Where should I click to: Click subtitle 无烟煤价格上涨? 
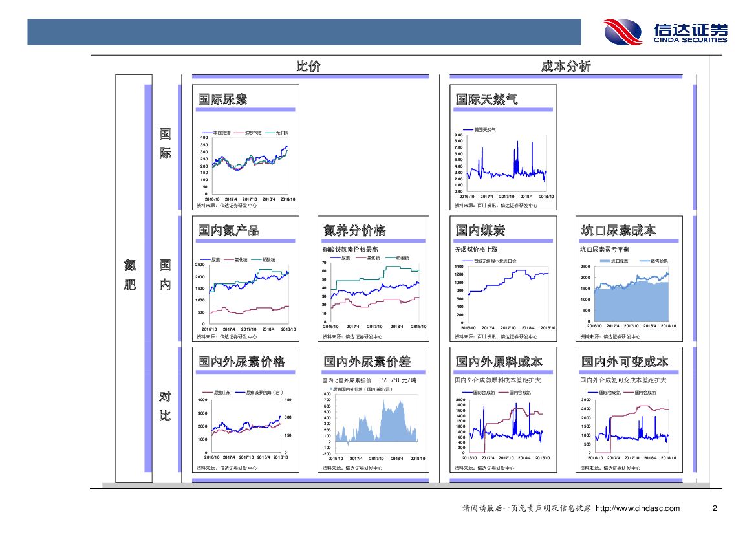click(x=476, y=250)
